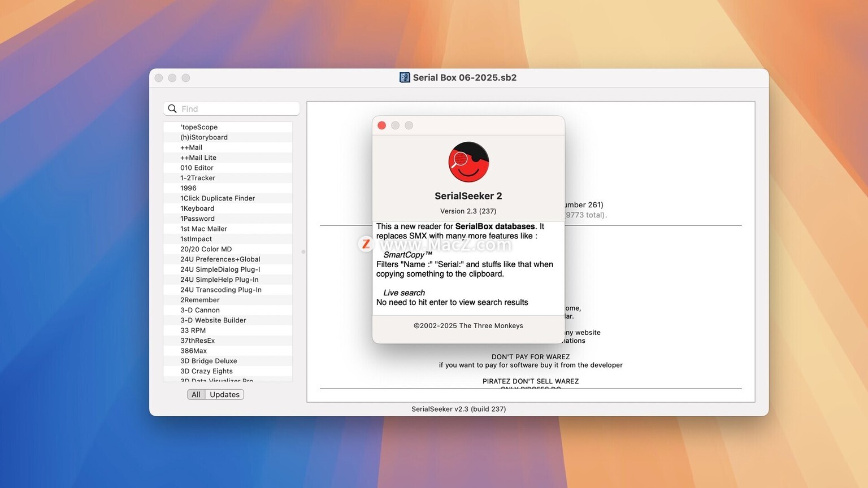Select the ++Mail Lite entry
Image resolution: width=868 pixels, height=488 pixels.
pos(228,158)
